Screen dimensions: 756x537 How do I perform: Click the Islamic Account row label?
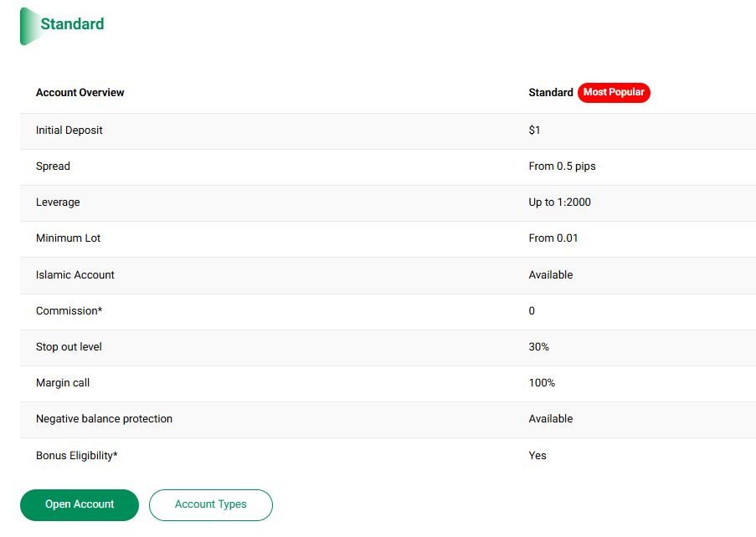coord(75,275)
